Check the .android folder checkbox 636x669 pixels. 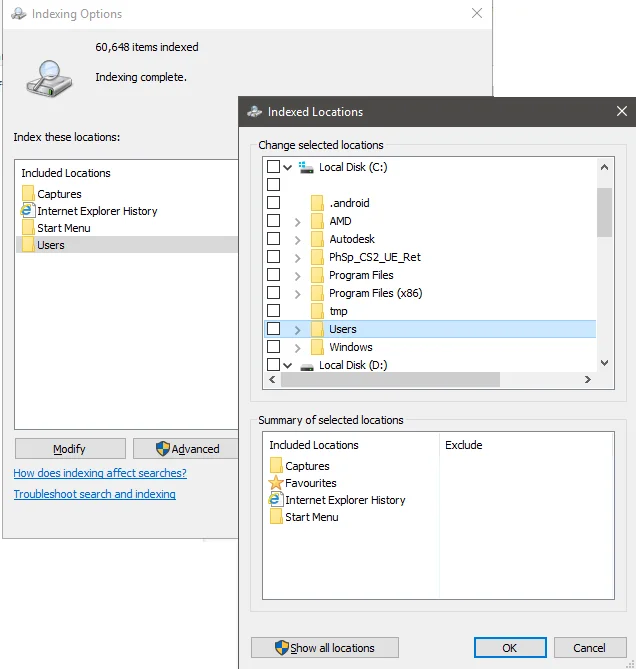pos(273,202)
